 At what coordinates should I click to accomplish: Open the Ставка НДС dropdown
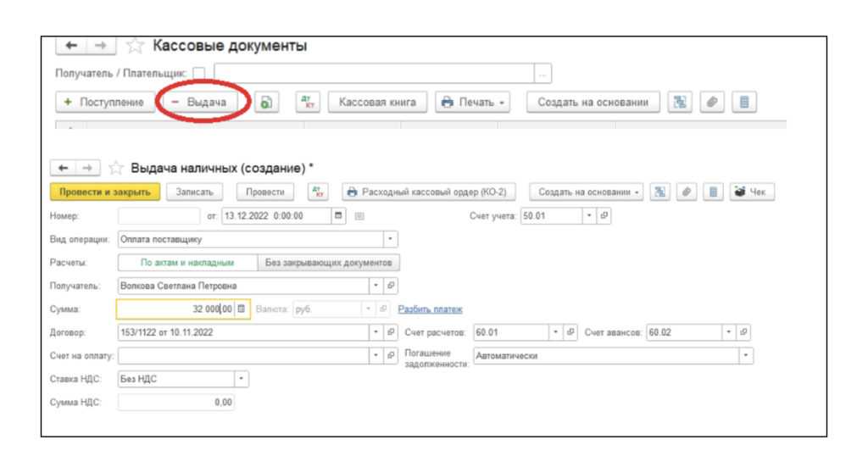[241, 379]
